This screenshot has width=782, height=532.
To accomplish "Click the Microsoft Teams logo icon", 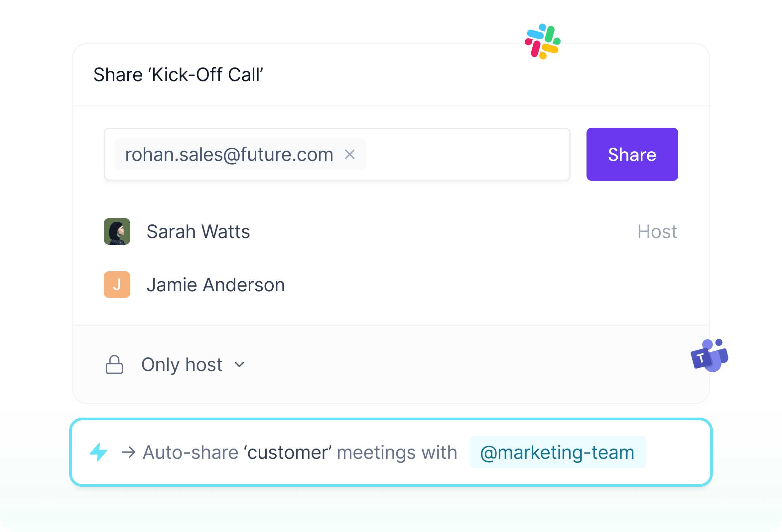I will click(709, 356).
